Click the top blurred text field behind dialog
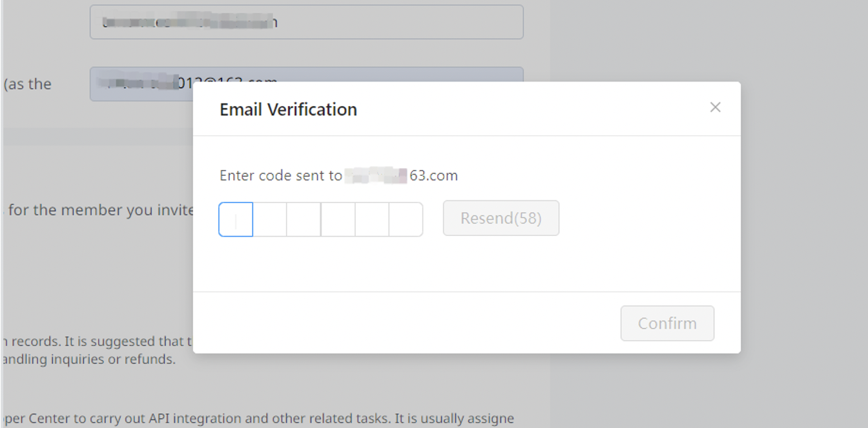This screenshot has height=428, width=868. 306,22
